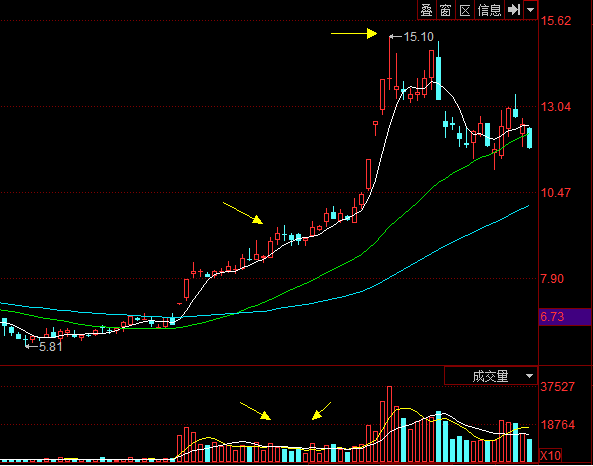Click the 15.62 price axis label
Viewport: 593px width, 466px height.
pos(556,21)
